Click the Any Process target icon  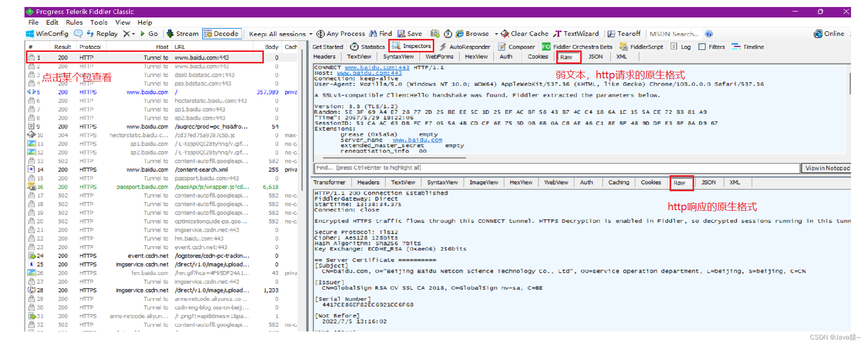320,33
